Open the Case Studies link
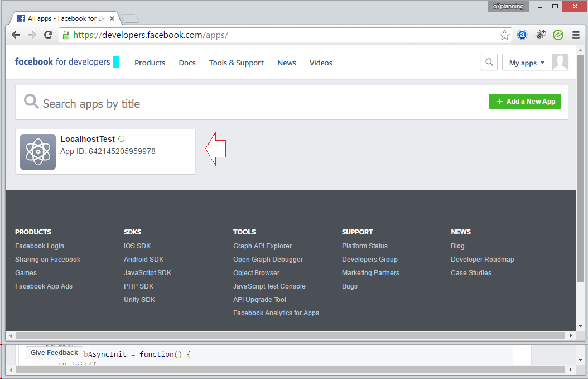 click(471, 273)
